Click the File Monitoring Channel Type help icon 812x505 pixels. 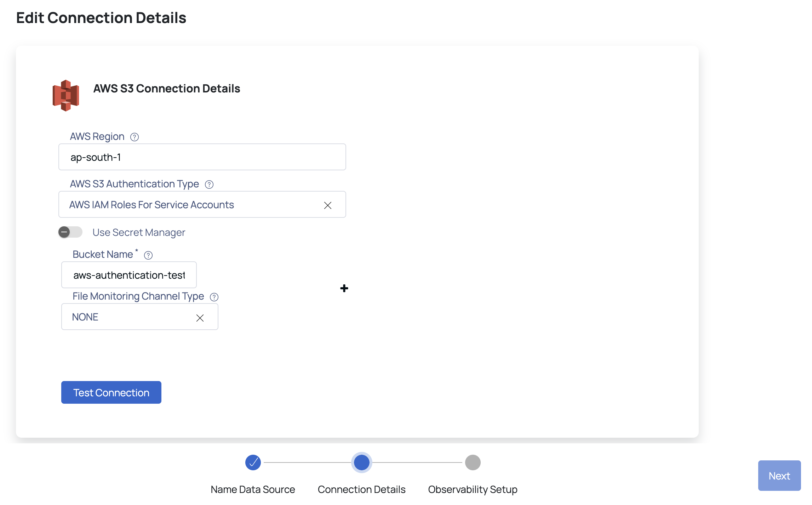coord(214,297)
